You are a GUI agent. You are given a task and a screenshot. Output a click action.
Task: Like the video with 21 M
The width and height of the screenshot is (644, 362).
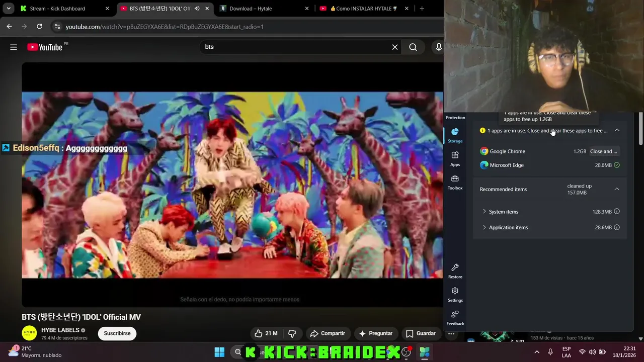[266, 333]
